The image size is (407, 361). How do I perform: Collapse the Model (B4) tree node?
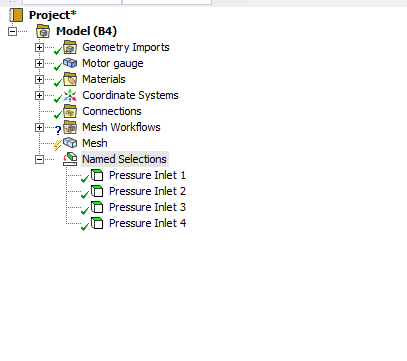[x=12, y=31]
